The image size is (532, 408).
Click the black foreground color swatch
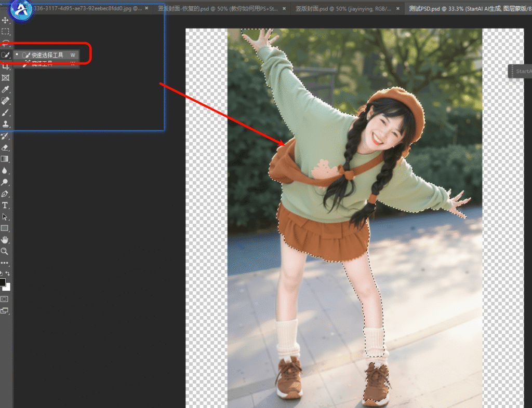tap(3, 282)
